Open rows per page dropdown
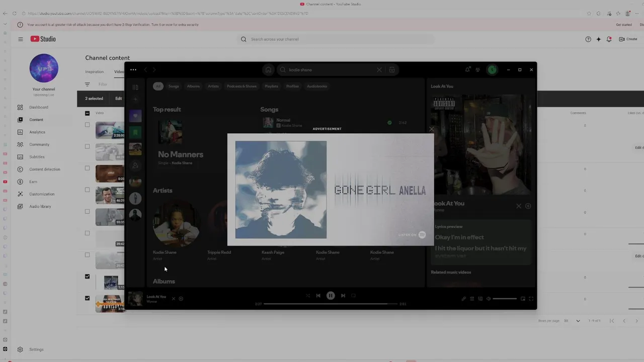The width and height of the screenshot is (644, 362). (x=572, y=321)
